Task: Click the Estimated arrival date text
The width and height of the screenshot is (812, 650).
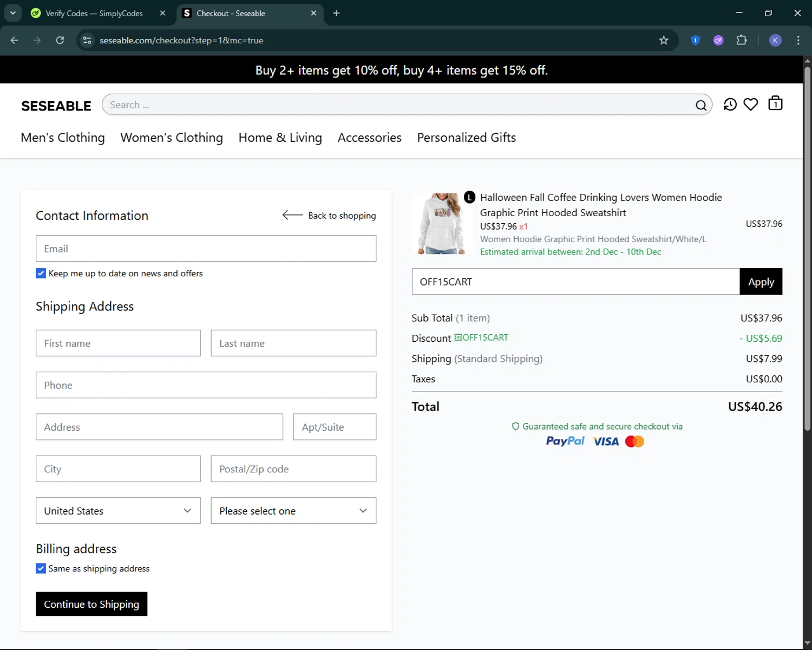Action: [x=571, y=252]
